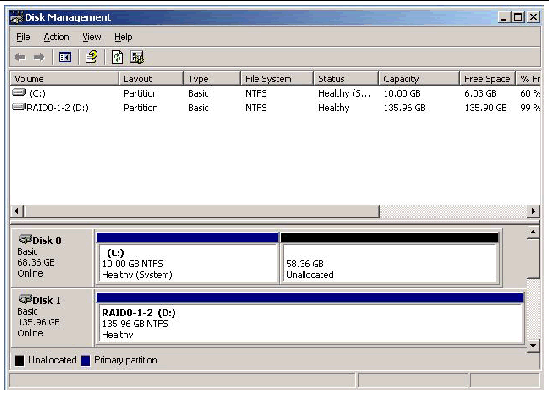Click the Disk 1 disk icon

tap(25, 299)
